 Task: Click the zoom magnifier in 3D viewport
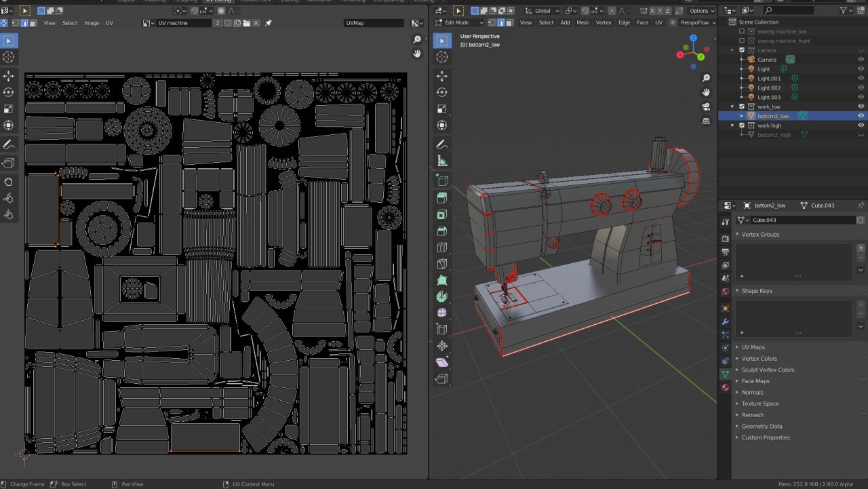(706, 79)
